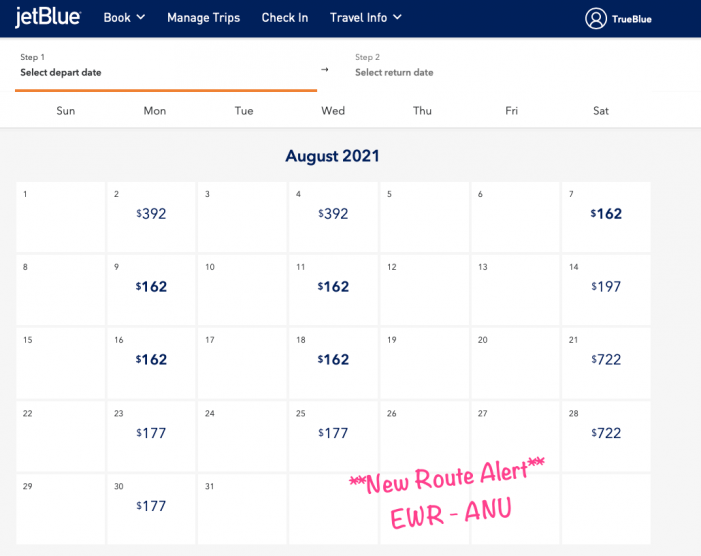Image resolution: width=701 pixels, height=556 pixels.
Task: Click the August 4 date cell
Action: click(x=333, y=213)
